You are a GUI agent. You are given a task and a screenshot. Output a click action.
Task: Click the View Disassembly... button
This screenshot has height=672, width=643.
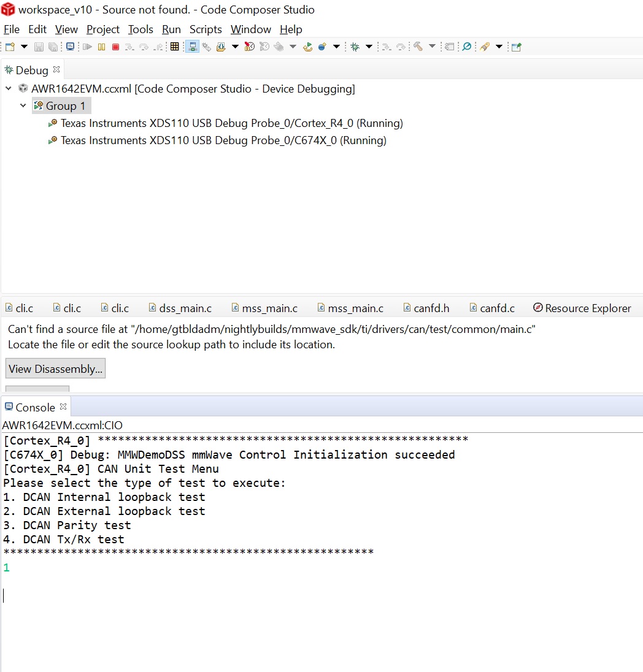(x=55, y=368)
